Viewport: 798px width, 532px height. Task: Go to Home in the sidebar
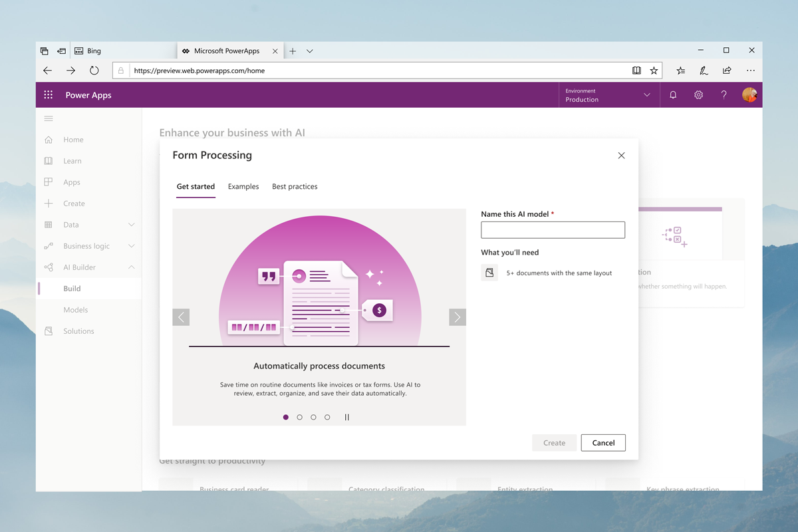coord(73,140)
